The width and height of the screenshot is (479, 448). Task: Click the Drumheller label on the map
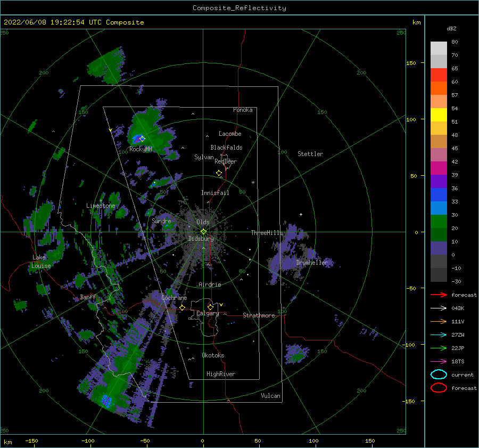coord(312,263)
